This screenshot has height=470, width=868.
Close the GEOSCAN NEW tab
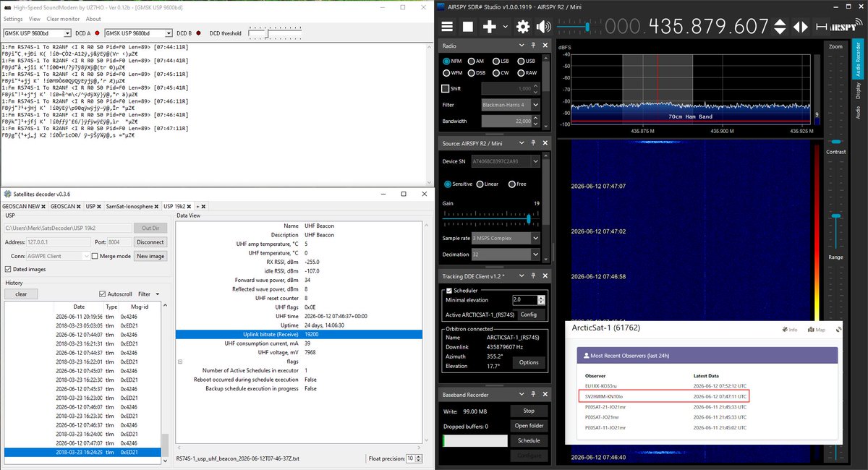coord(43,206)
